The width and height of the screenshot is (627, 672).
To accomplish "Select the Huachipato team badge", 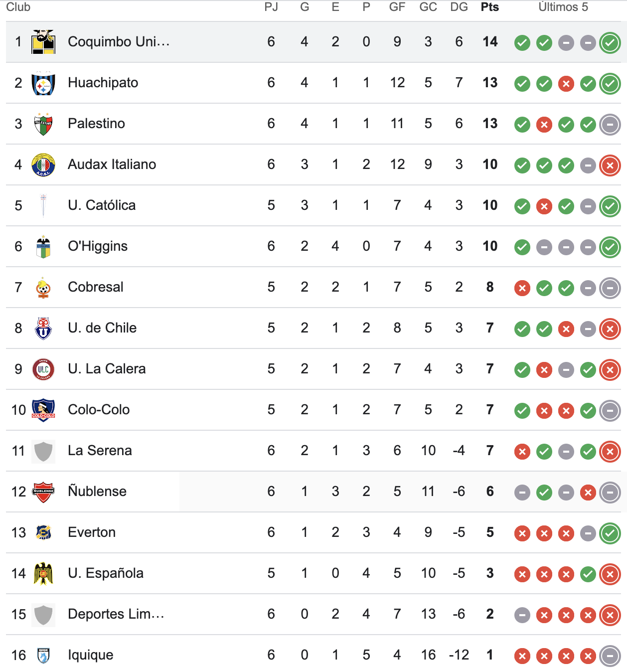I will pyautogui.click(x=43, y=82).
